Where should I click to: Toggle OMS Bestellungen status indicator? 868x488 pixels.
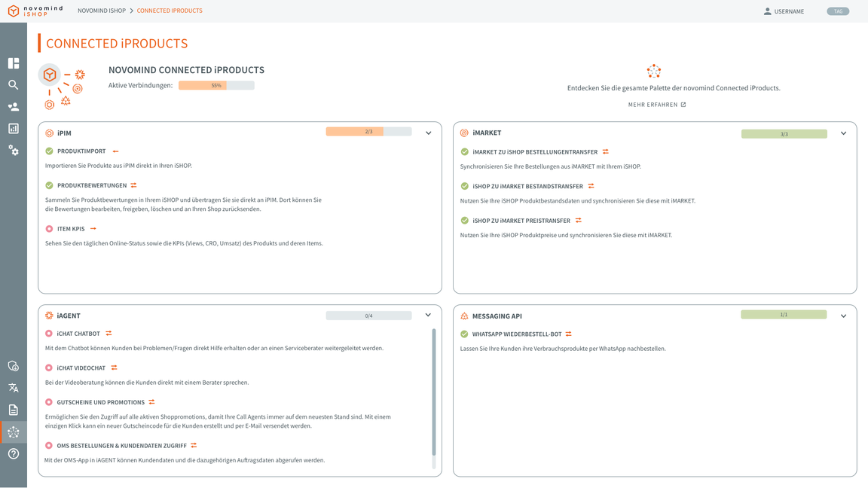tap(49, 445)
